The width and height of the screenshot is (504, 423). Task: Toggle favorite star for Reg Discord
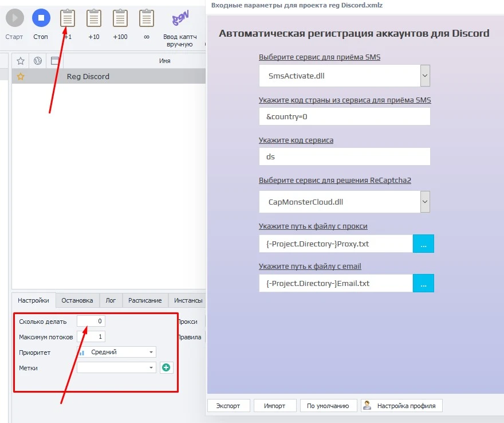[x=21, y=76]
